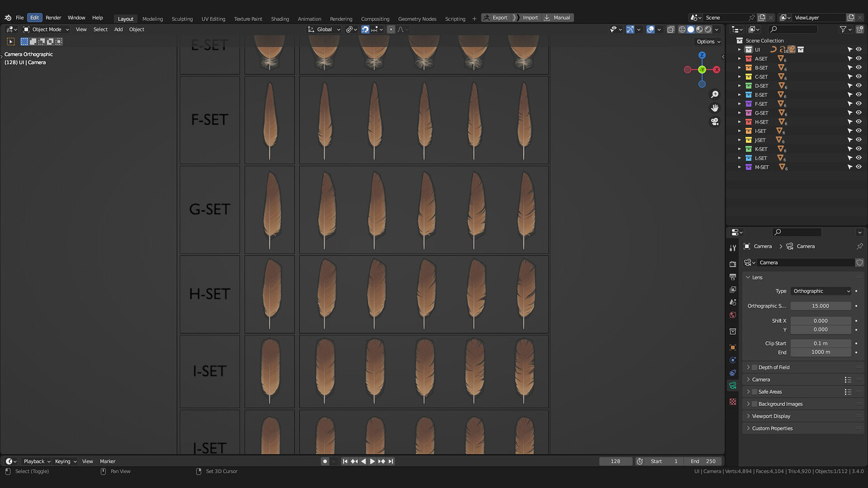
Task: Open the Render menu
Action: [53, 18]
